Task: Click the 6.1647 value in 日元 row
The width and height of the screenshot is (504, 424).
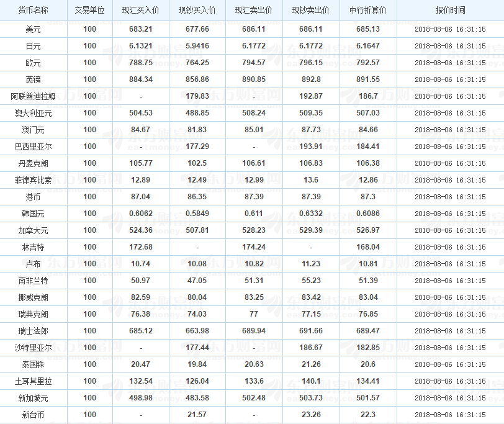Action: [368, 46]
